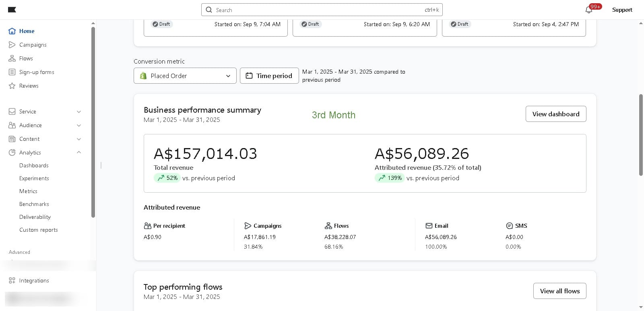Expand the Audience menu chevron
Screen dimensions: 644x311
(79, 126)
